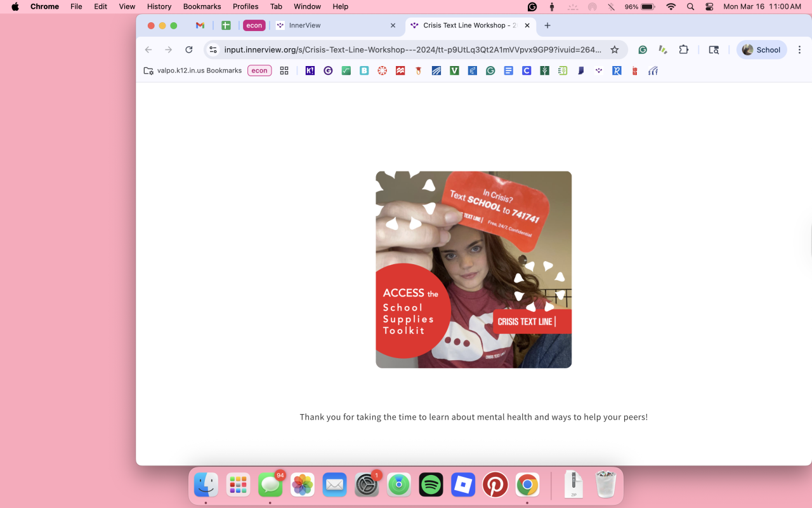The height and width of the screenshot is (508, 812).
Task: Open the Profiles menu
Action: 246,6
